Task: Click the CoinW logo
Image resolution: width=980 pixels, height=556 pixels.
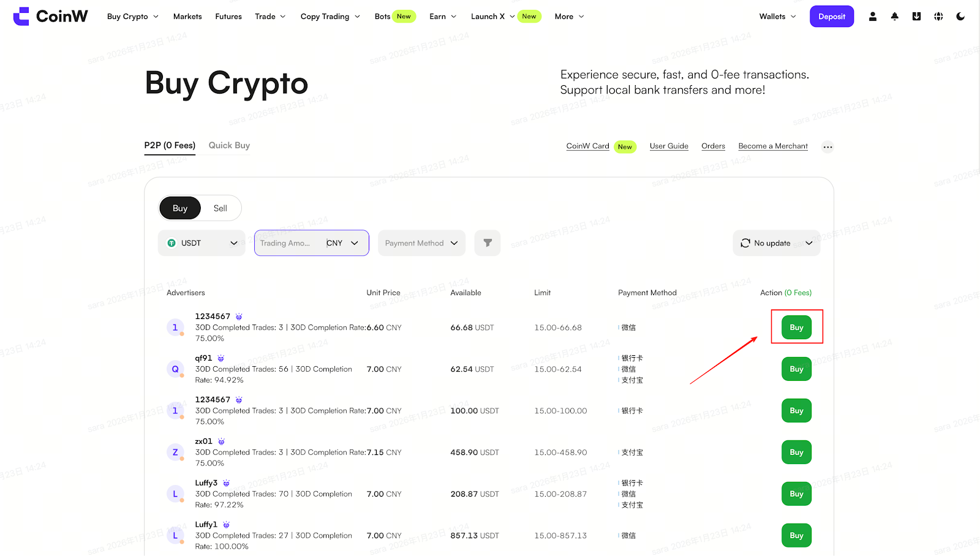Action: 51,17
